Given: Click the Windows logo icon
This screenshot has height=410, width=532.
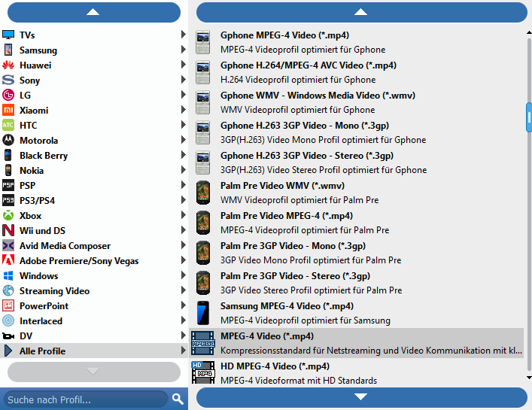Looking at the screenshot, I should [8, 275].
